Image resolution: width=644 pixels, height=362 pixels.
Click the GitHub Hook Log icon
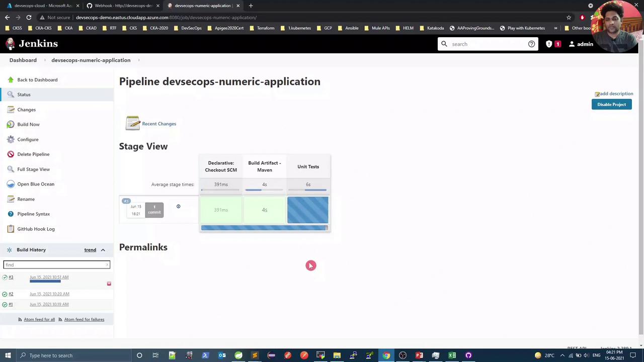[x=11, y=229]
